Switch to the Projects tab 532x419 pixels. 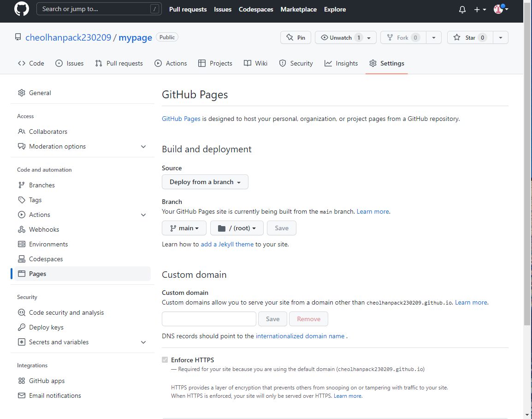point(215,63)
